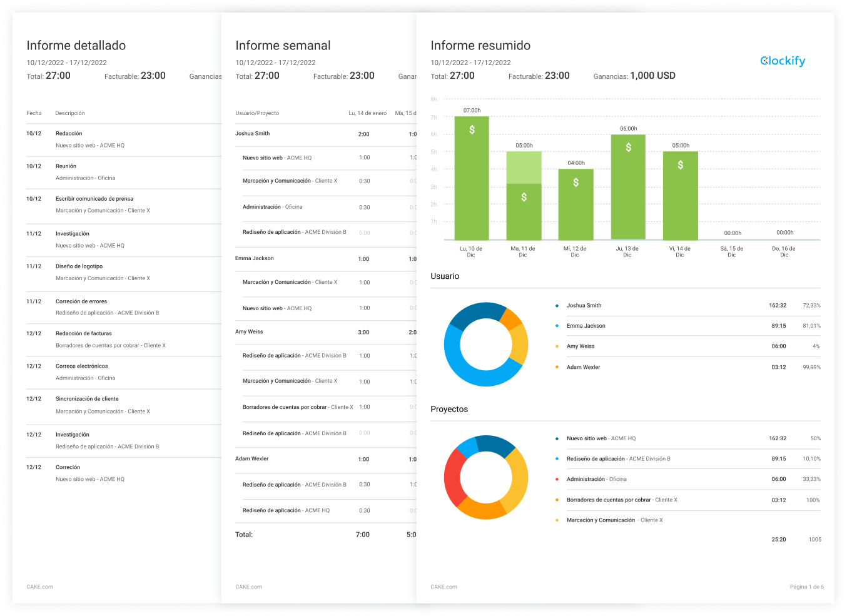This screenshot has width=847, height=616.
Task: Click the legend dot beside Borradores de cuentas por cobrar
Action: click(x=557, y=500)
